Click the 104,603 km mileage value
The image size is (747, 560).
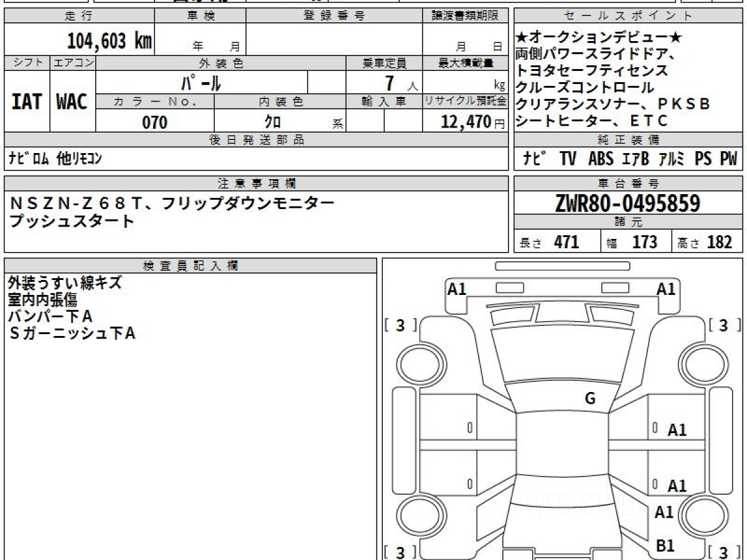(x=110, y=41)
